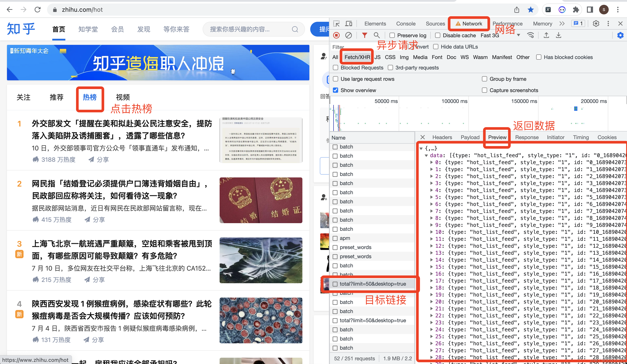This screenshot has width=627, height=364.
Task: Show more DevTools tabs with the chevron
Action: tap(562, 24)
